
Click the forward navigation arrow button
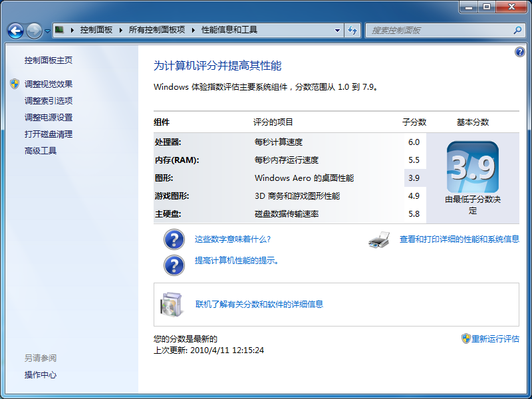(34, 31)
